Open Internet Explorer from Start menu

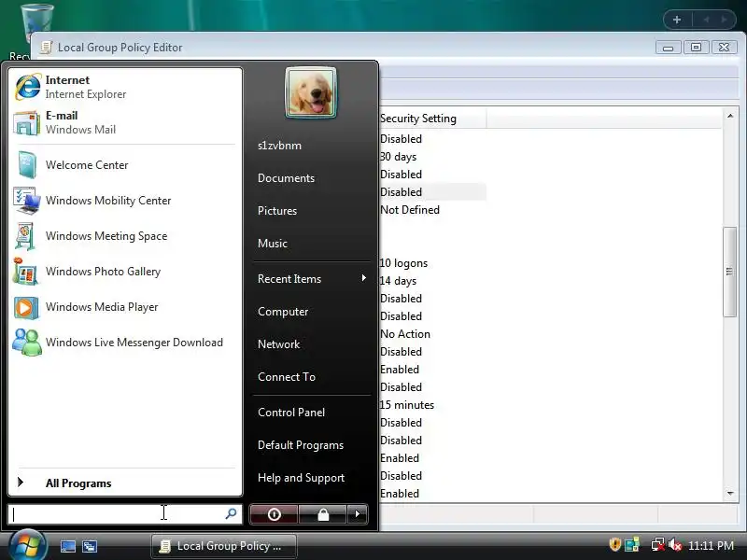[125, 87]
